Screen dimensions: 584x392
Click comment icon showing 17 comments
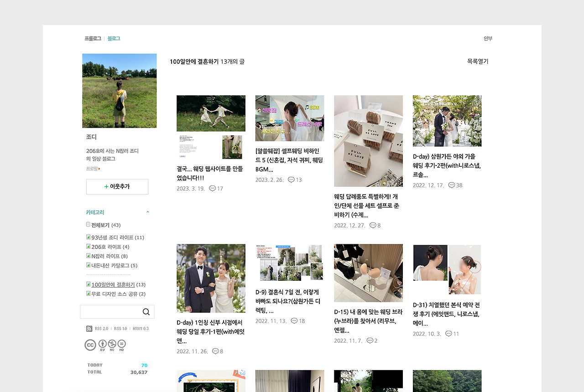(213, 188)
